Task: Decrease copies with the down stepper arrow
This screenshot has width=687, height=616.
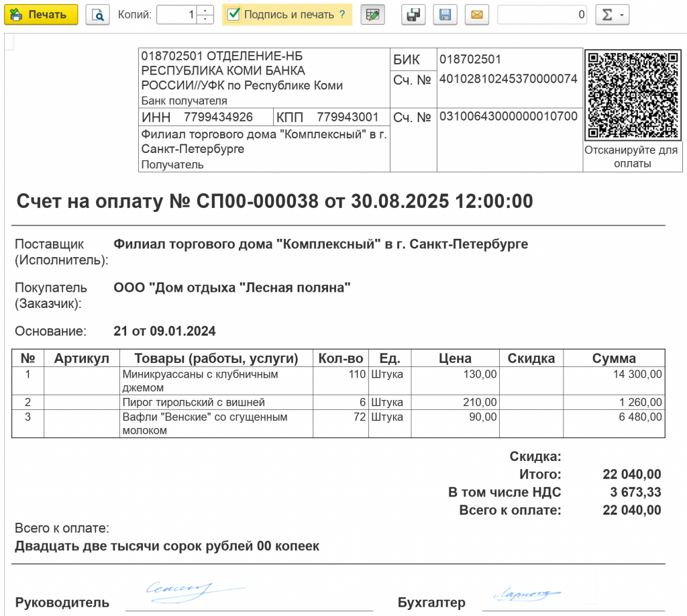Action: 205,19
